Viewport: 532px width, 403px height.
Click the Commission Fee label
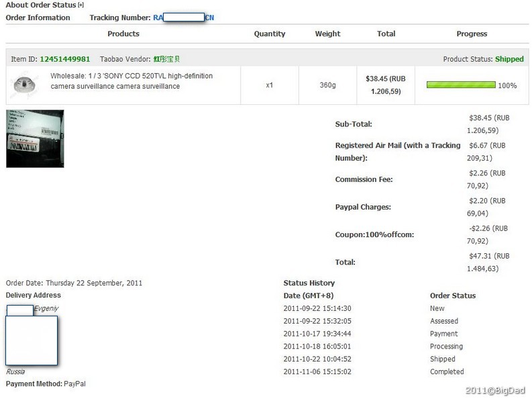(364, 179)
